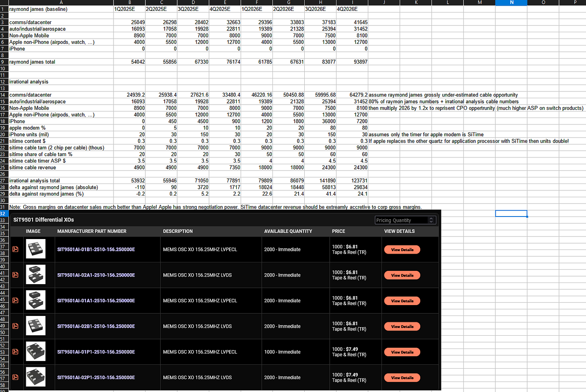Open PDF datasheet icon for SIT9501AI-02B1 row
The image size is (586, 392).
tap(15, 326)
